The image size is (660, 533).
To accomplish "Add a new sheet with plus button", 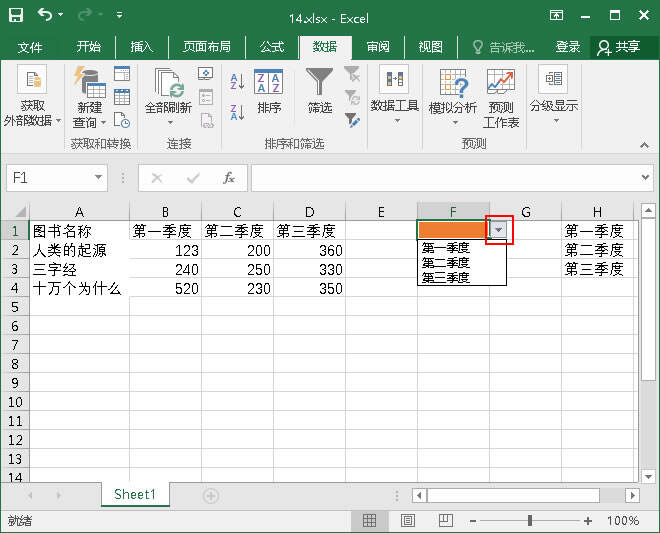I will pyautogui.click(x=211, y=495).
